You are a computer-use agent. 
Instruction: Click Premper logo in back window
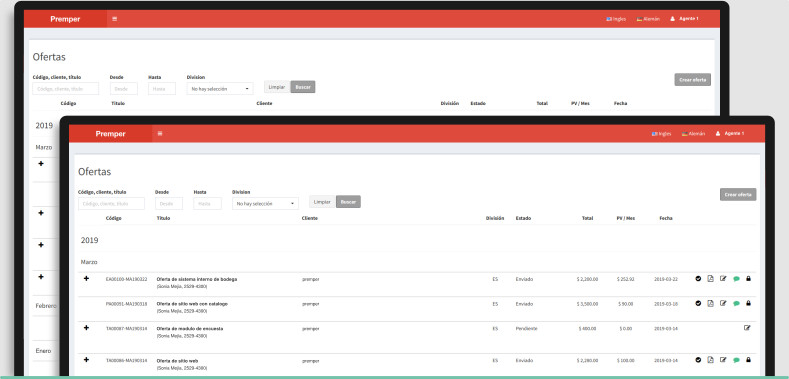pos(65,19)
